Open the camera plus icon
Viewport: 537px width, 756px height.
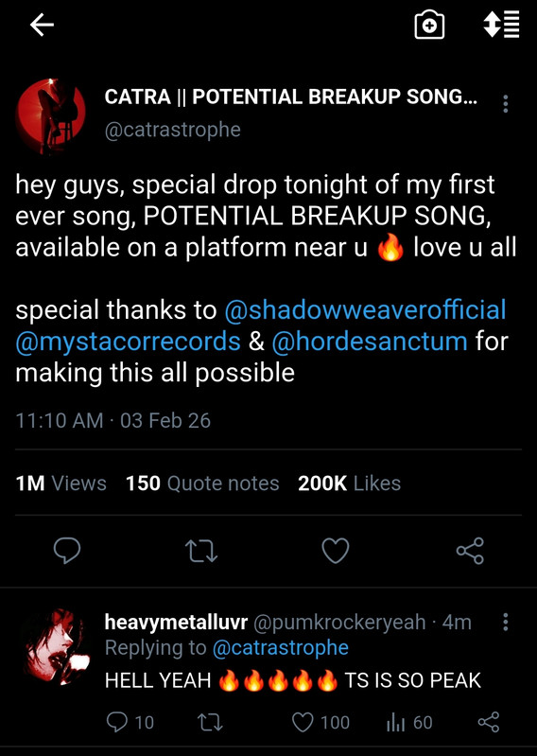click(429, 25)
